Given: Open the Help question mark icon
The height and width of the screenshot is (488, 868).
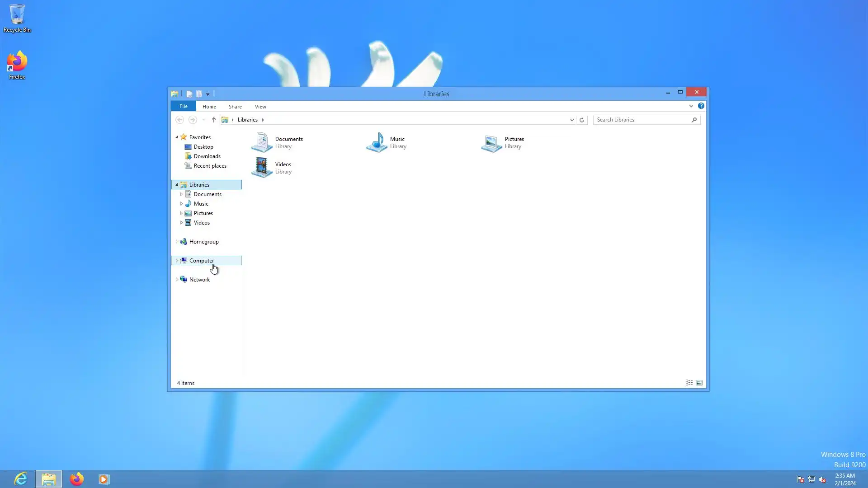Looking at the screenshot, I should point(701,106).
